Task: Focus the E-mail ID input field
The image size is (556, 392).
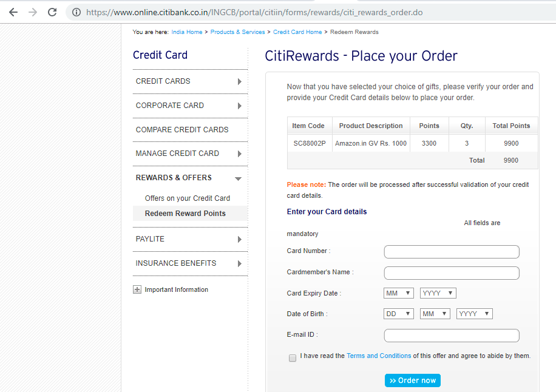Action: [452, 336]
